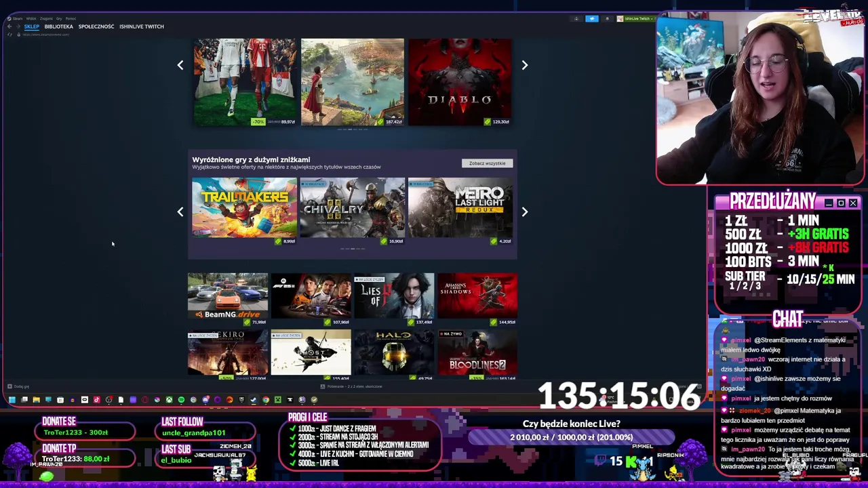
Task: Open Discord from the taskbar
Action: point(205,400)
